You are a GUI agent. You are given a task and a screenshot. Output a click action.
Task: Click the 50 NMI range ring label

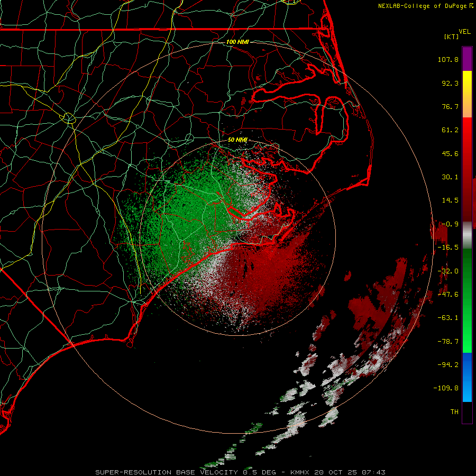pos(237,140)
